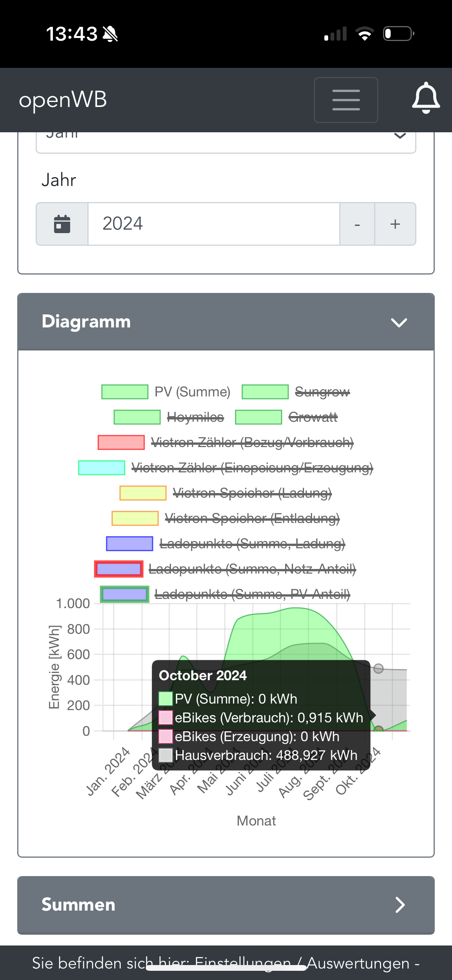The width and height of the screenshot is (452, 980).
Task: Decrease the year with minus button
Action: click(357, 224)
